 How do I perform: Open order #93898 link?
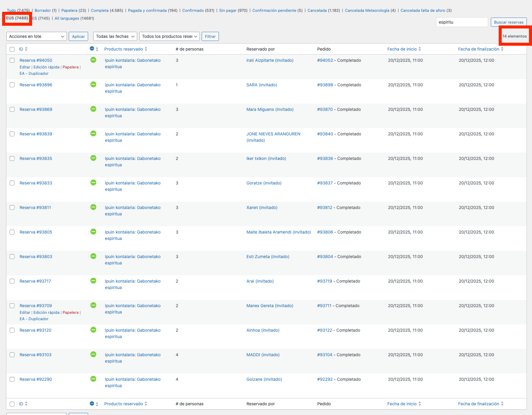[x=325, y=85]
